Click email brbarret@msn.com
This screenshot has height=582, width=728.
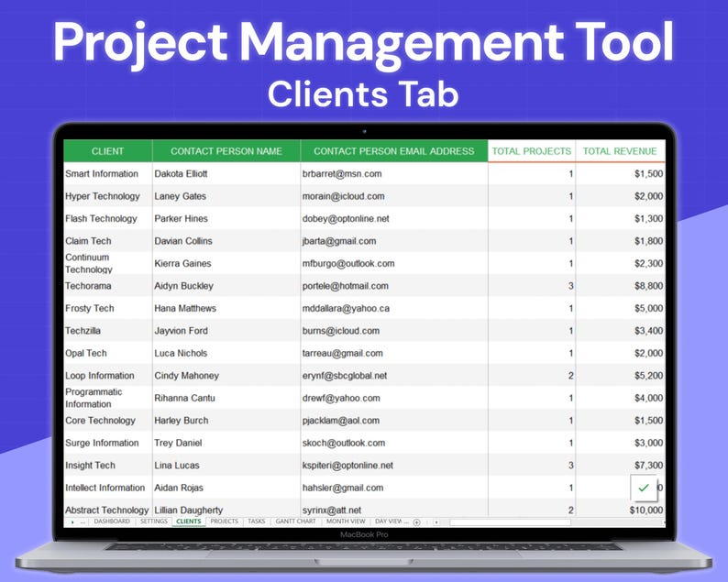342,173
